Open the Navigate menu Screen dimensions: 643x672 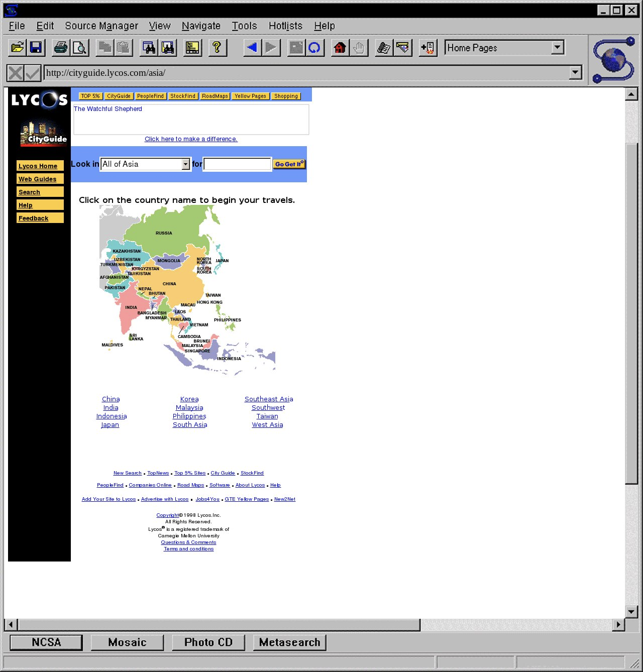[x=201, y=26]
